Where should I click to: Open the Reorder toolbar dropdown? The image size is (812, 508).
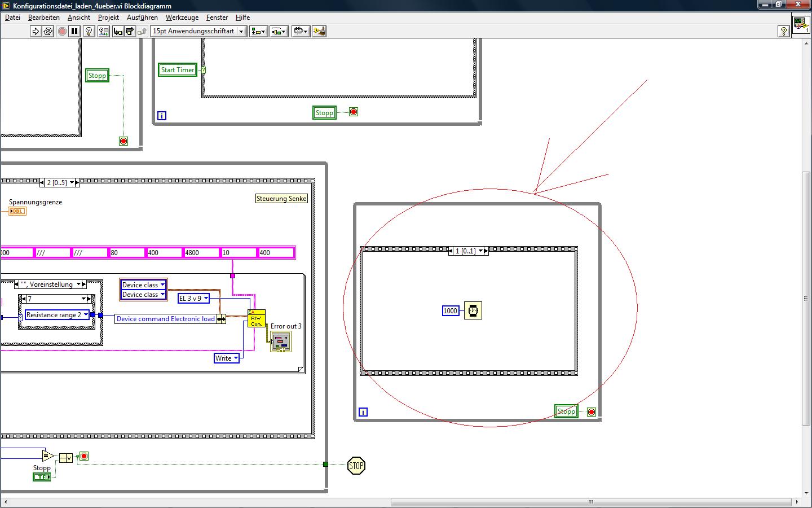pos(300,31)
